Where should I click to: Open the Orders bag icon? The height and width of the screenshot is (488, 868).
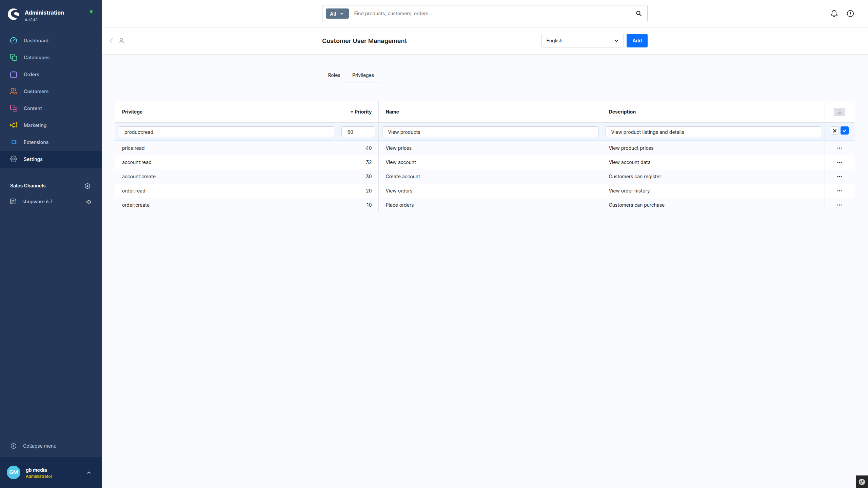pyautogui.click(x=14, y=75)
